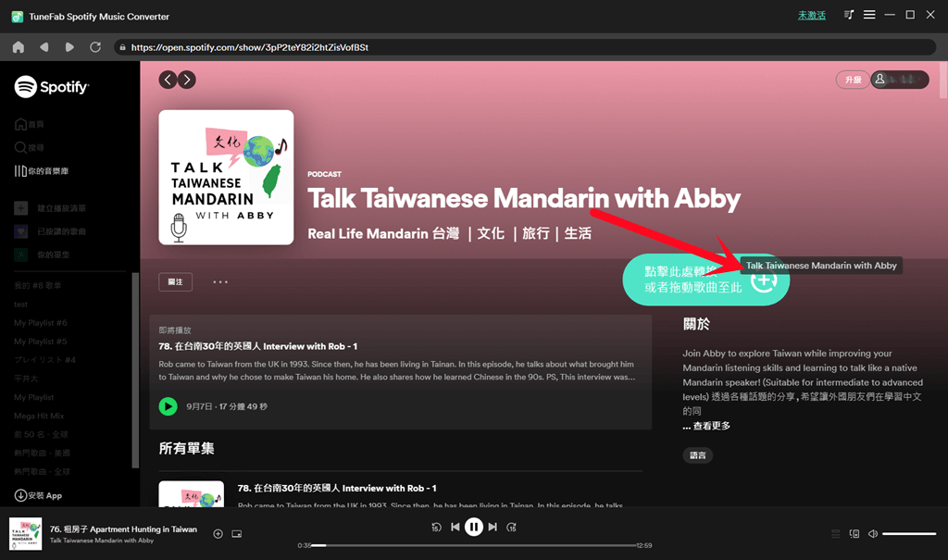
Task: Click the sidebar playlist scrollbar
Action: 135,370
